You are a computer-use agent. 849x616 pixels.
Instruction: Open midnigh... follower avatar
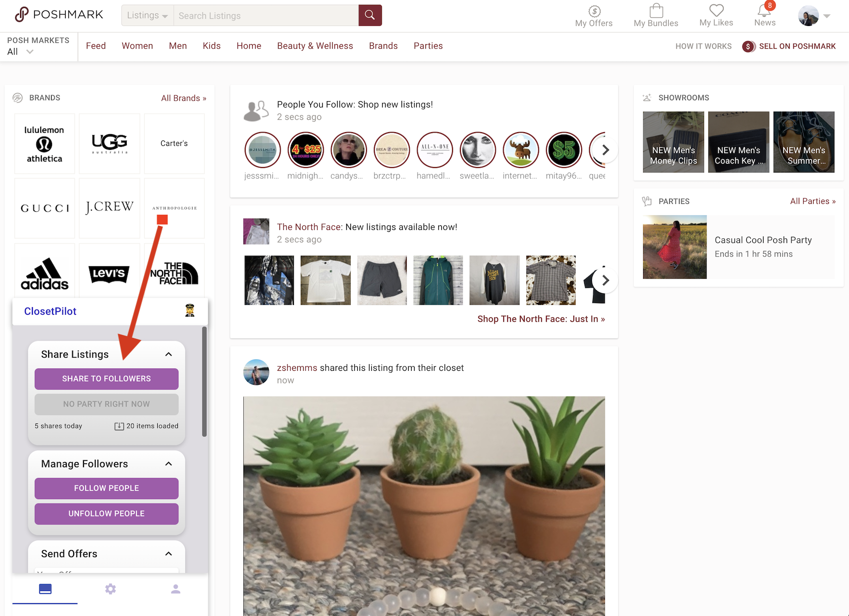(x=306, y=150)
